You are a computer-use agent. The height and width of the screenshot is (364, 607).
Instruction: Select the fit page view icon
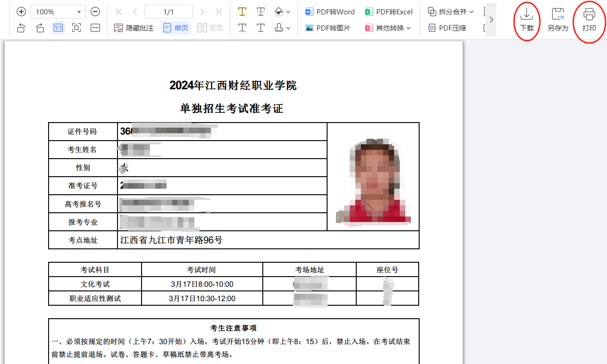click(77, 28)
